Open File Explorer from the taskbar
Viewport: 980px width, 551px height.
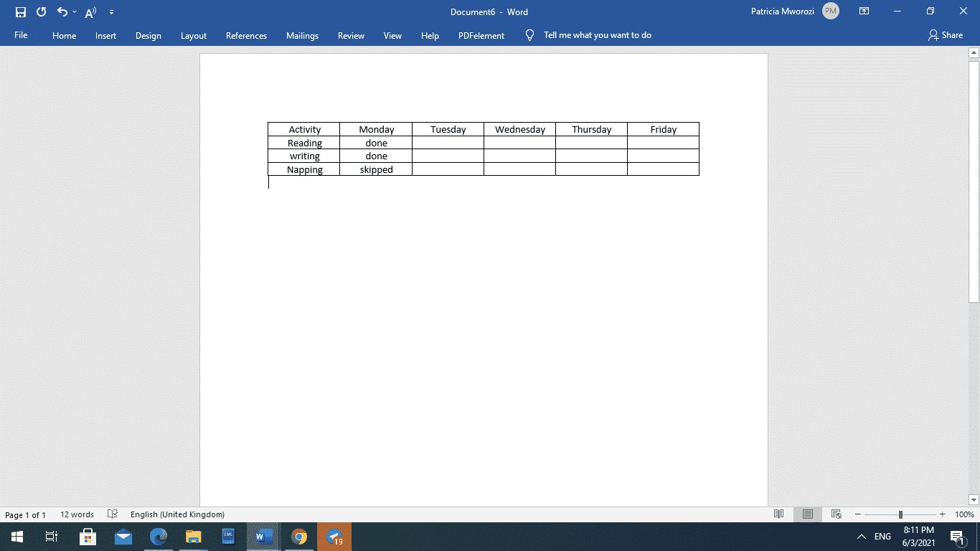(x=193, y=537)
